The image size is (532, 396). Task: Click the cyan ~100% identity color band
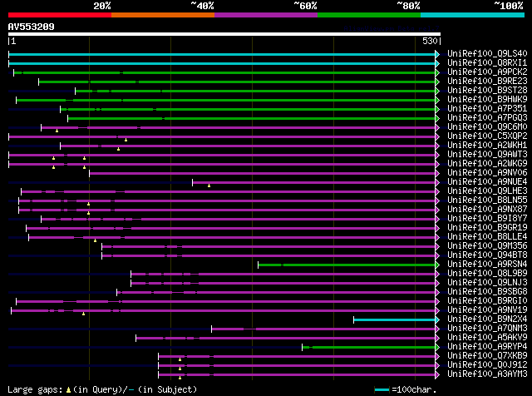[x=472, y=15]
